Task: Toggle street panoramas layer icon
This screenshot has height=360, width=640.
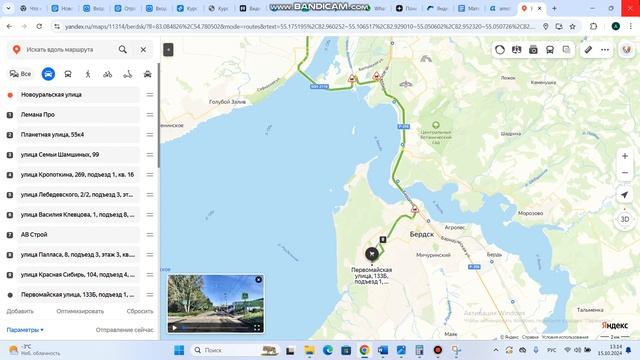Action: [516, 50]
